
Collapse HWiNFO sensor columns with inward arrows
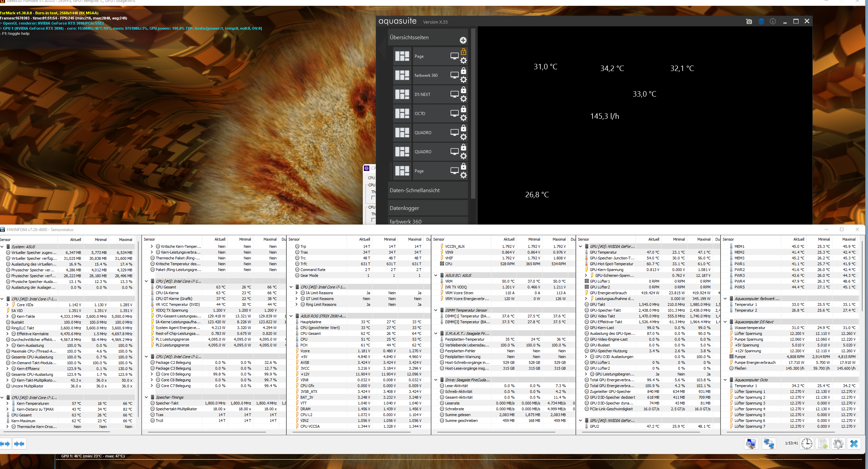(x=19, y=444)
